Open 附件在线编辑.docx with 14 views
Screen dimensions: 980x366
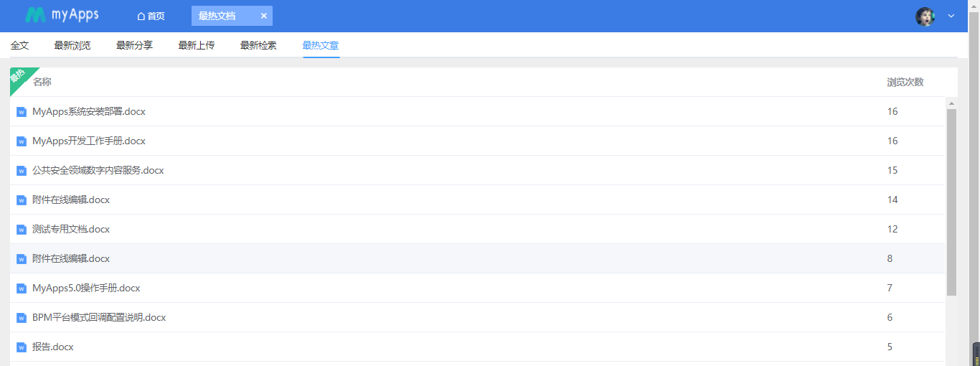coord(71,200)
